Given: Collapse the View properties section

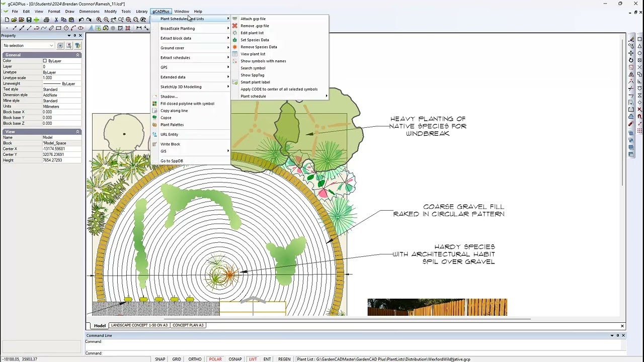Looking at the screenshot, I should coord(77,132).
